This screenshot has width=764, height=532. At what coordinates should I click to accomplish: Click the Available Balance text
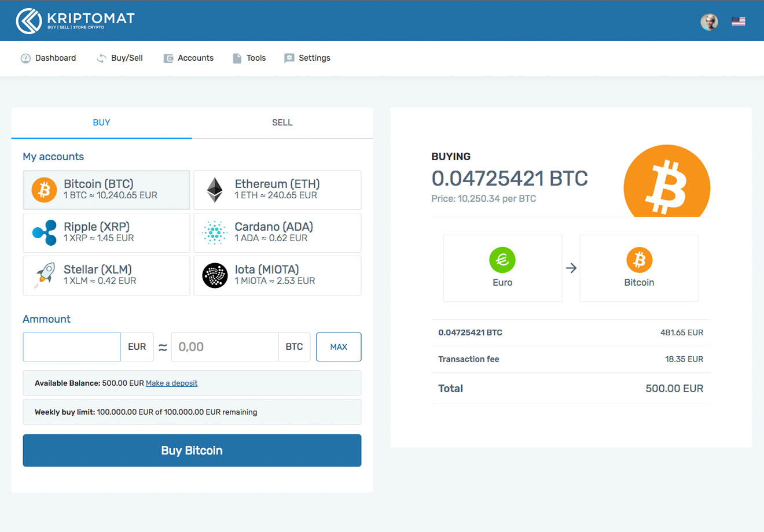click(89, 383)
